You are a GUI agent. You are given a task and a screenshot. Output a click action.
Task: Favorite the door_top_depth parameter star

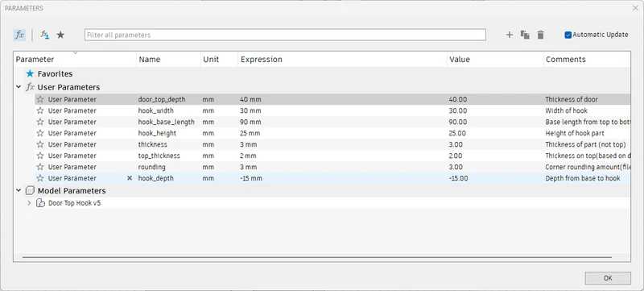[x=39, y=99]
